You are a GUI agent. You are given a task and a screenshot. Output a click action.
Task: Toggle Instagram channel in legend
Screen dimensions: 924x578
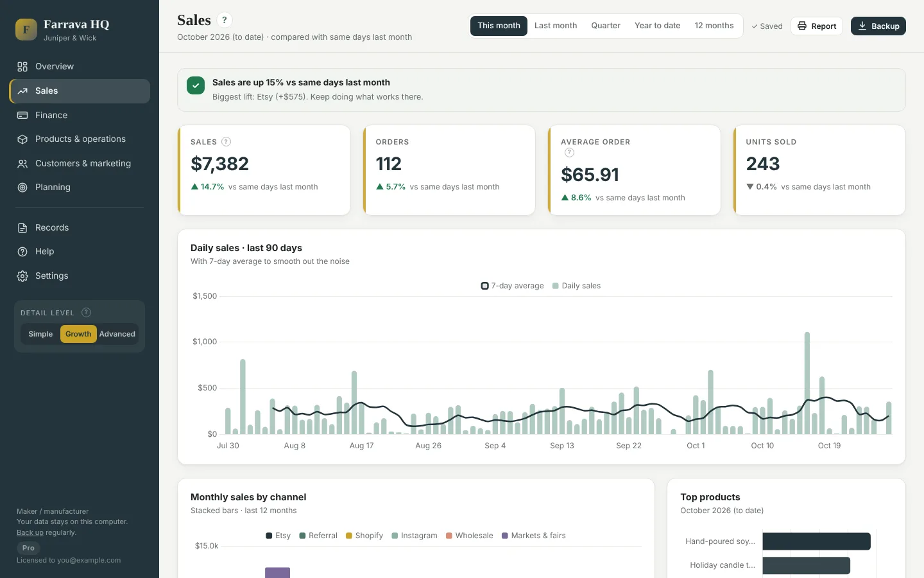[x=415, y=536]
